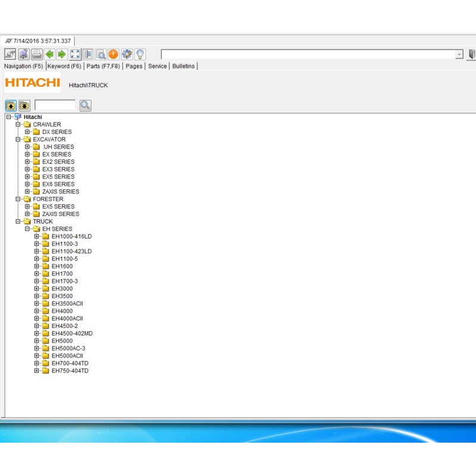Expand the EH1000-416LD node
This screenshot has height=476, width=476.
point(36,236)
